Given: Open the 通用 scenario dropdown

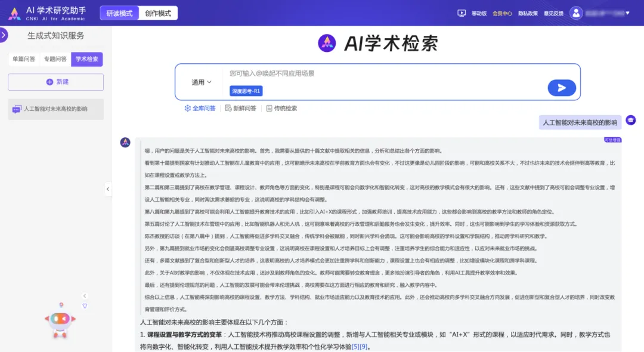Looking at the screenshot, I should (x=202, y=82).
